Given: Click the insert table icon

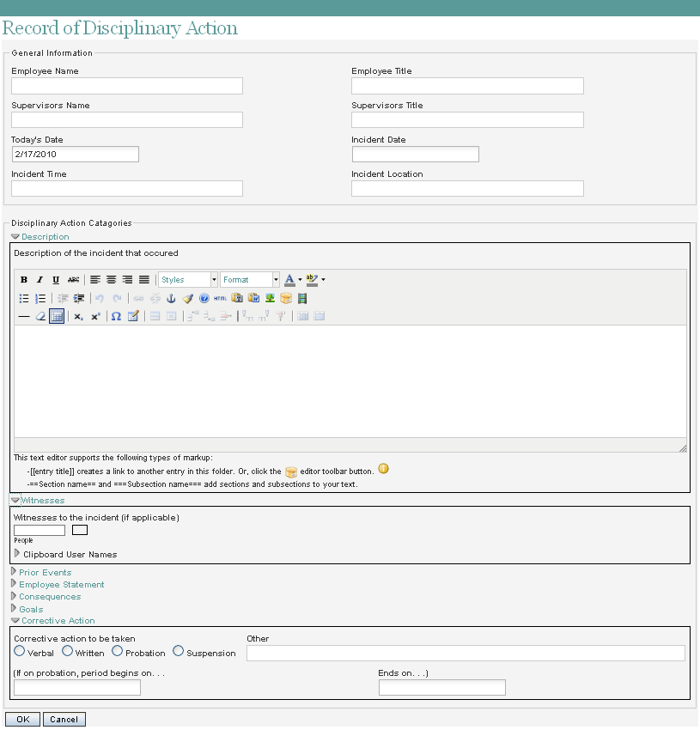Looking at the screenshot, I should pyautogui.click(x=57, y=317).
